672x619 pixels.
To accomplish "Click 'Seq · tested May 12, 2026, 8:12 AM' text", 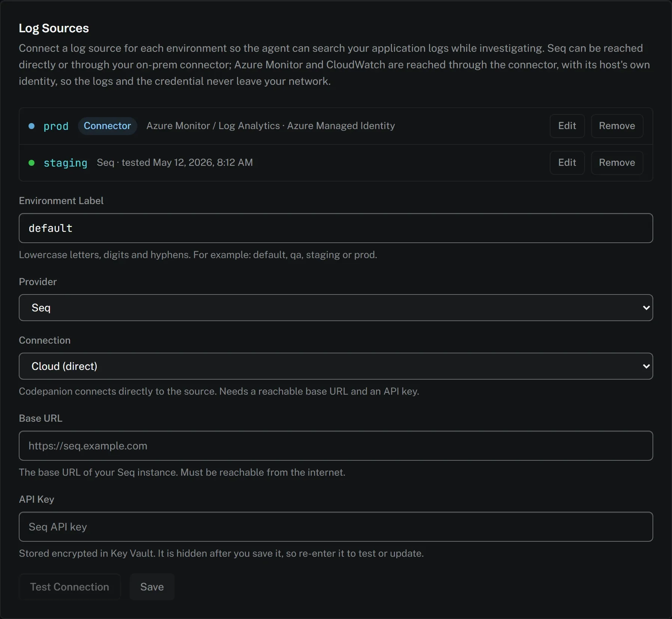I will point(175,162).
